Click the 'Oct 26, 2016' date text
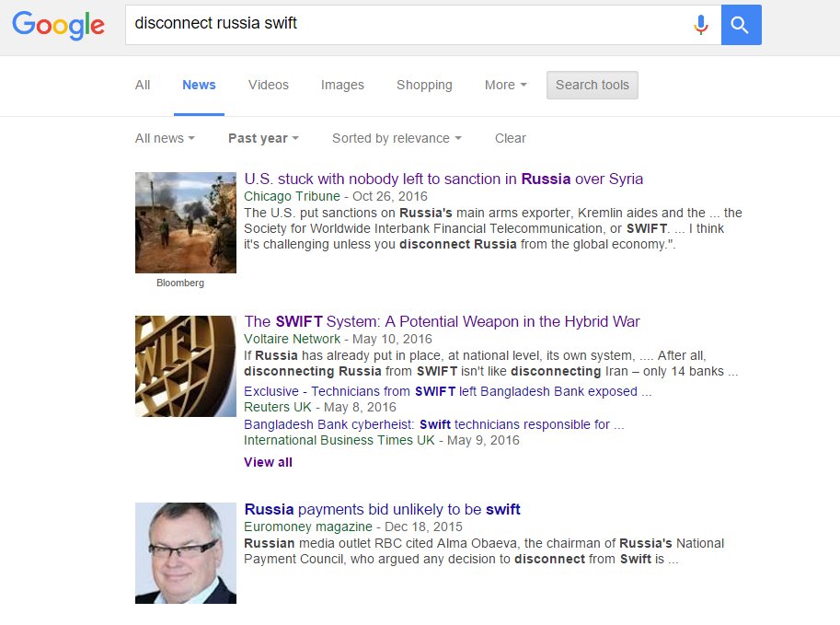The image size is (840, 625). (x=390, y=196)
